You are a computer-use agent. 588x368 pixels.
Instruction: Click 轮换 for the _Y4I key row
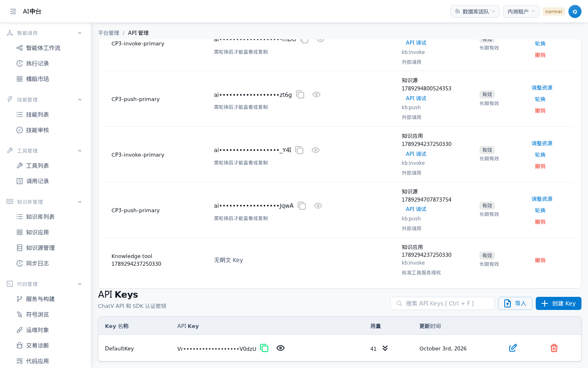540,155
